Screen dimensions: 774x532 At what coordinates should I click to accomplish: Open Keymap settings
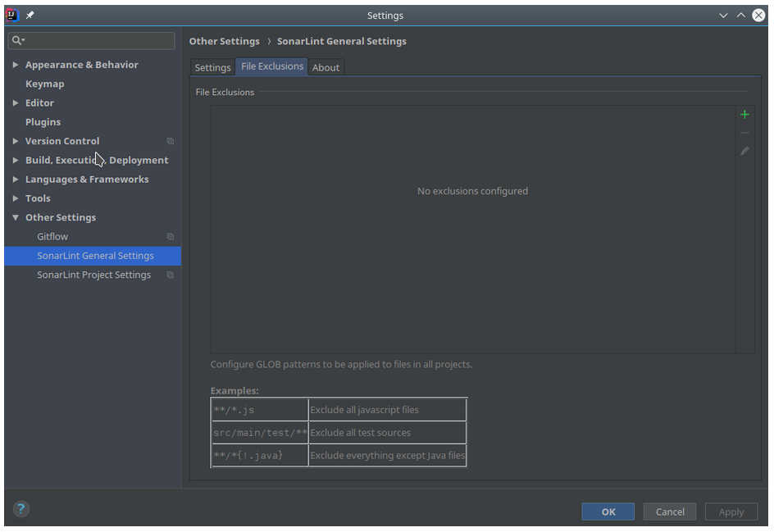[x=44, y=84]
